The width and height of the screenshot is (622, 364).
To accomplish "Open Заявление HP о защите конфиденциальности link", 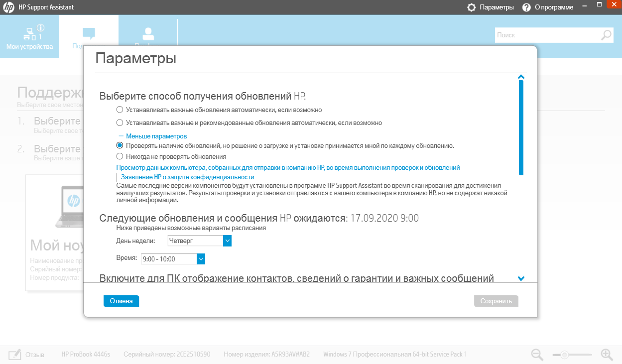I will tap(187, 177).
